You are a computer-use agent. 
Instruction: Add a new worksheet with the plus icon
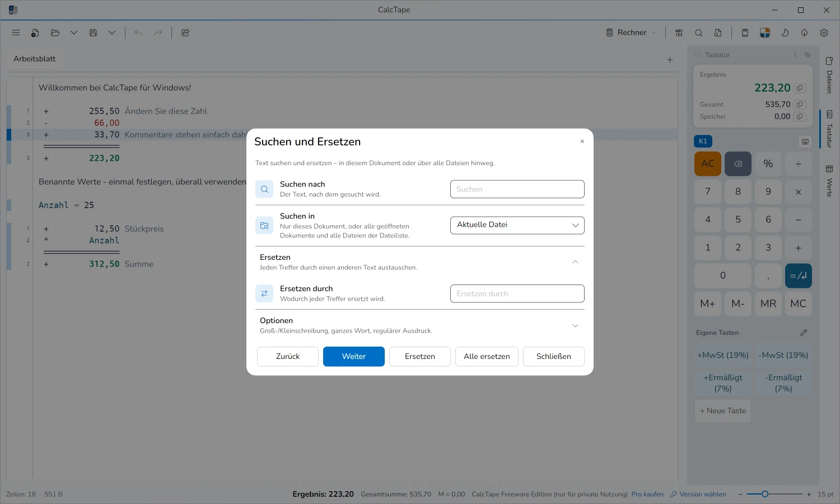click(x=670, y=59)
